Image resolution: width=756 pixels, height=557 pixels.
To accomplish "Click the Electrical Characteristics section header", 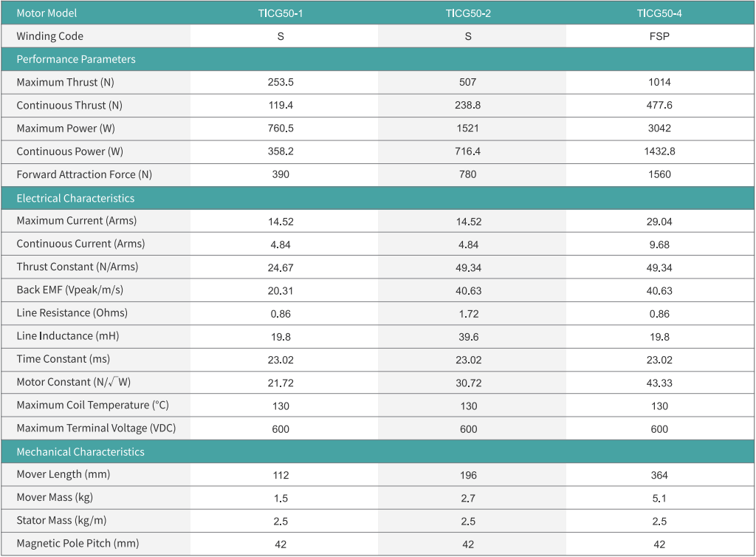I will click(75, 198).
